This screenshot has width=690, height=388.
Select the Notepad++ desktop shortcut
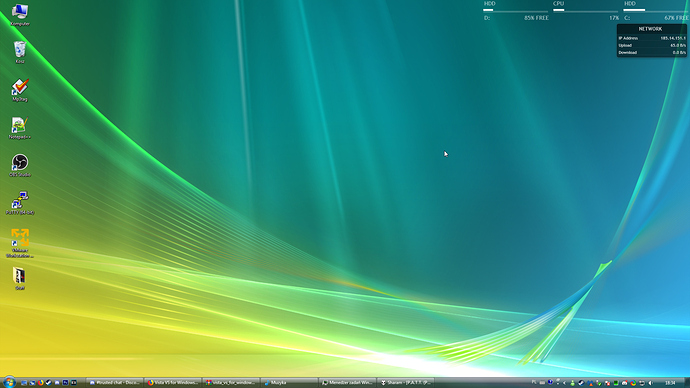tap(20, 128)
